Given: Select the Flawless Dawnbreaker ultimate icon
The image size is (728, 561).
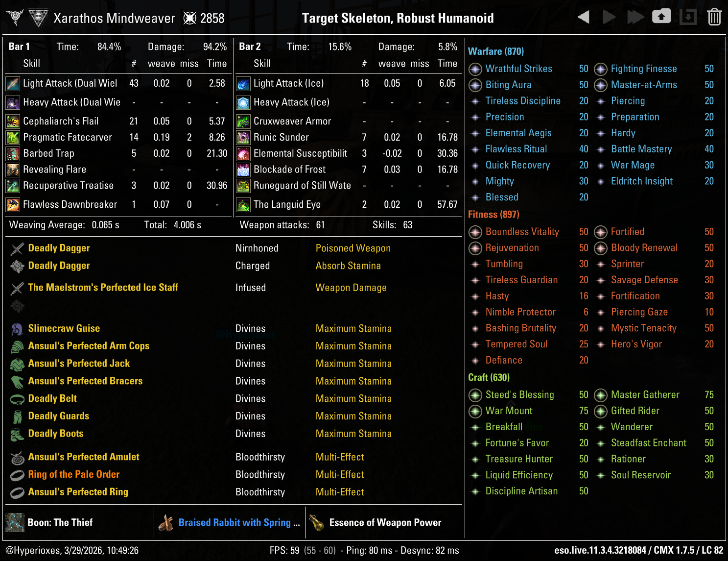Looking at the screenshot, I should click(x=12, y=204).
